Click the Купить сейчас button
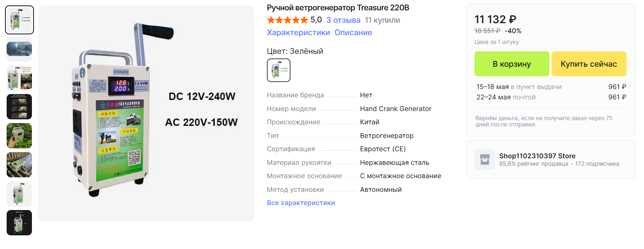 [589, 64]
